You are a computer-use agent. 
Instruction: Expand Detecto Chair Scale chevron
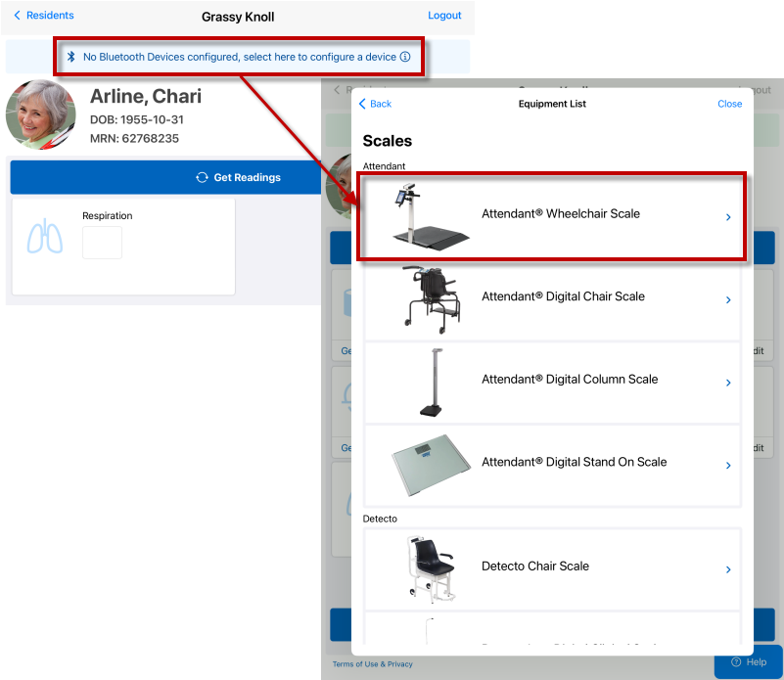(x=728, y=569)
